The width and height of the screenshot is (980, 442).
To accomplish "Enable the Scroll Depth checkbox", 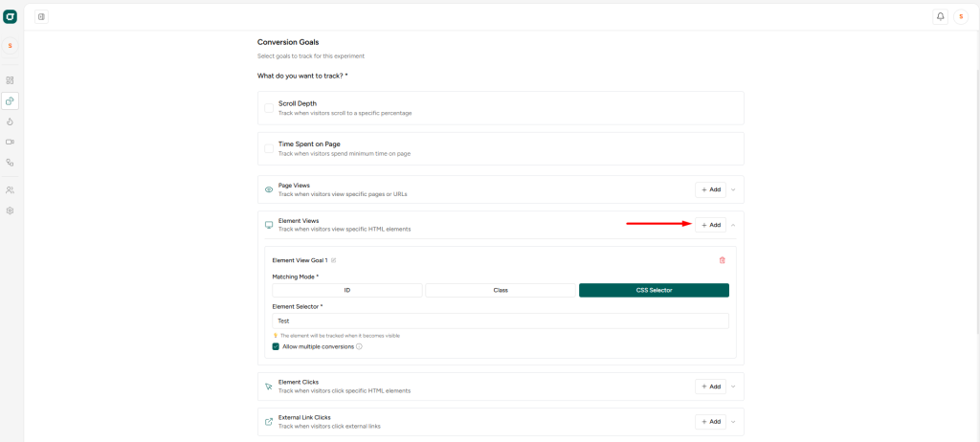I will pyautogui.click(x=269, y=108).
